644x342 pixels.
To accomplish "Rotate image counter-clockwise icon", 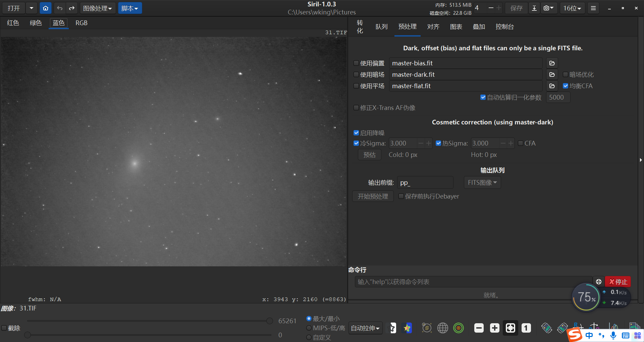I will 547,328.
